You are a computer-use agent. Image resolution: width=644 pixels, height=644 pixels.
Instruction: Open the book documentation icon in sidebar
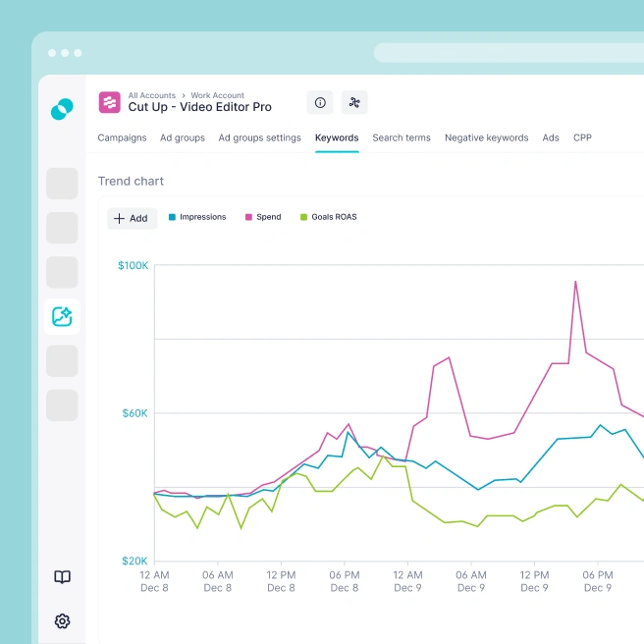pyautogui.click(x=63, y=577)
